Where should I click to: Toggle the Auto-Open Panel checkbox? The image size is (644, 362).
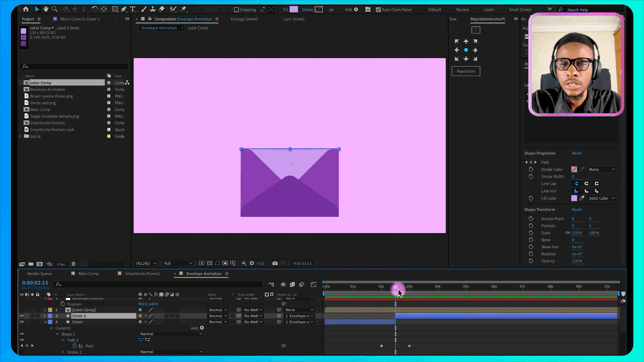pos(378,10)
